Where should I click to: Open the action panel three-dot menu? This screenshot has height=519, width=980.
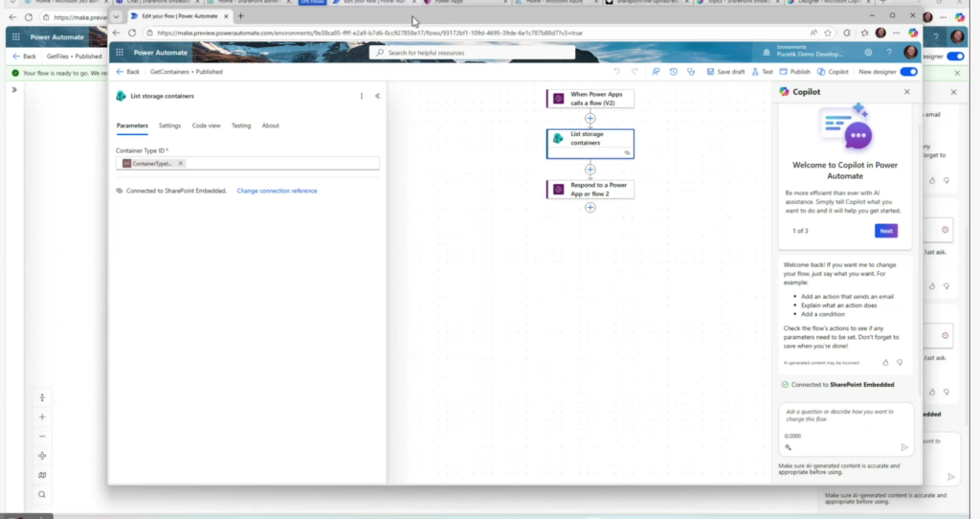[x=361, y=96]
